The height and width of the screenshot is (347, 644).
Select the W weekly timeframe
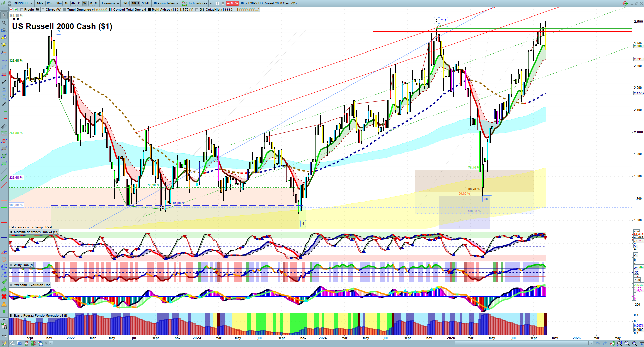coord(85,3)
